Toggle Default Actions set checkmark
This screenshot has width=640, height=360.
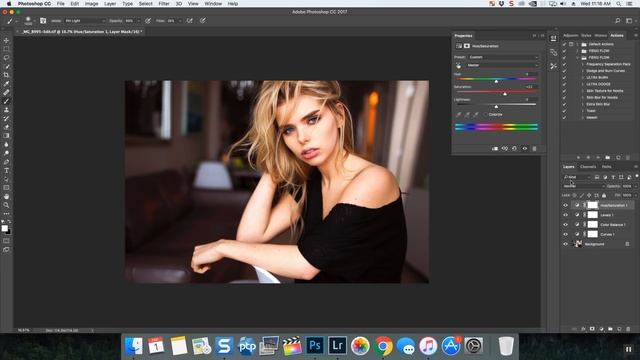[564, 44]
